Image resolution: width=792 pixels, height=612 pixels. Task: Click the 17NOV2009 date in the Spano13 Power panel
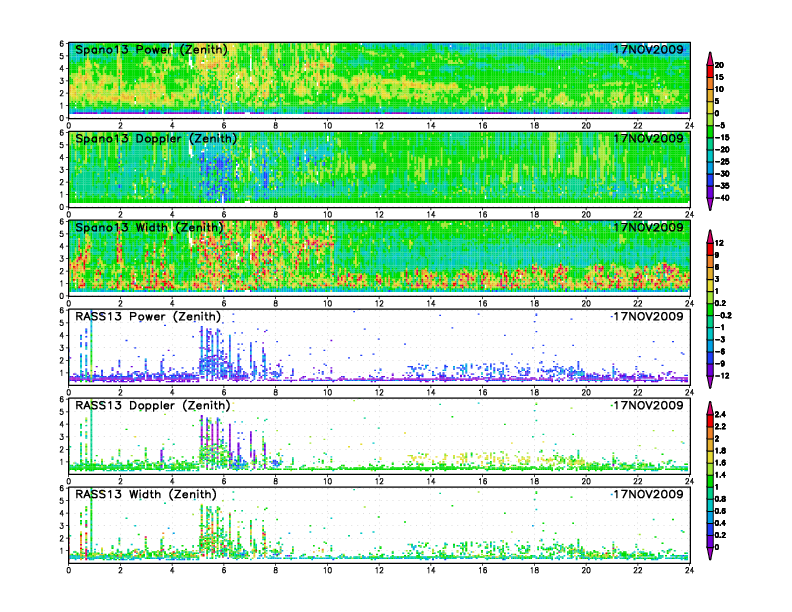pos(648,49)
